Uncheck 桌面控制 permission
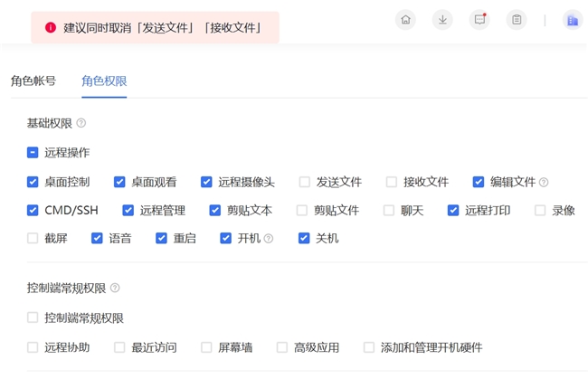 [33, 182]
